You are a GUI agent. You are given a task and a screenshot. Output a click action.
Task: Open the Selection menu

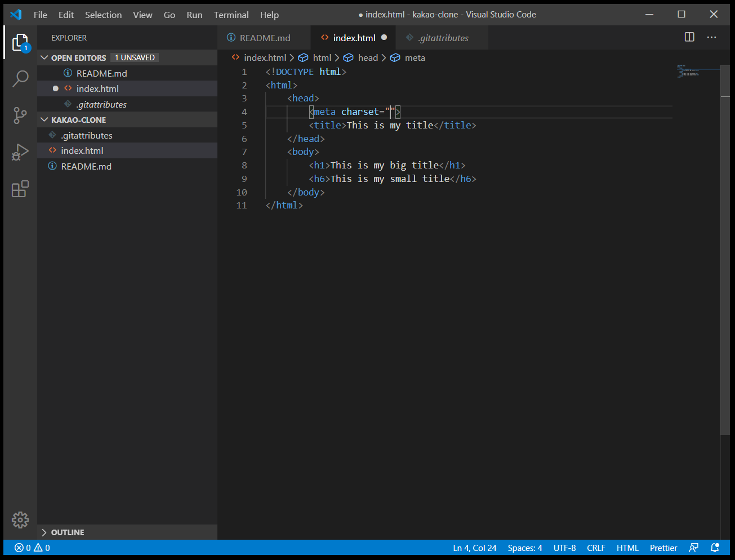[x=103, y=15]
